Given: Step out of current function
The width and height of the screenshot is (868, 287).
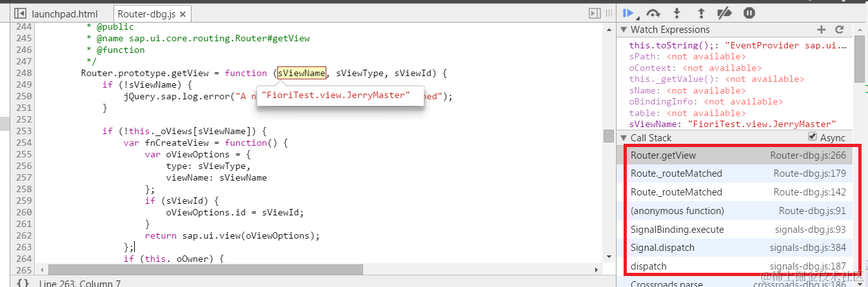Looking at the screenshot, I should coord(701,13).
